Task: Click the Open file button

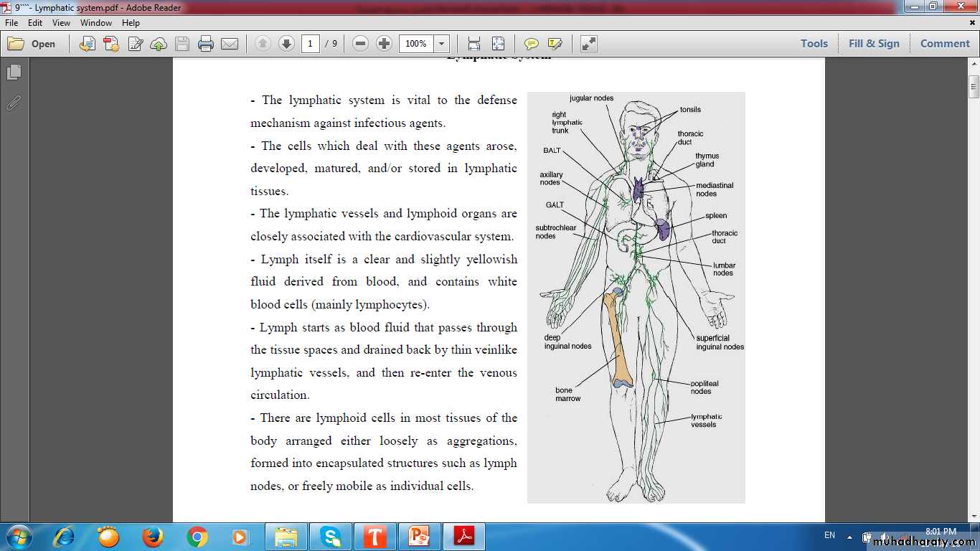Action: click(x=32, y=44)
